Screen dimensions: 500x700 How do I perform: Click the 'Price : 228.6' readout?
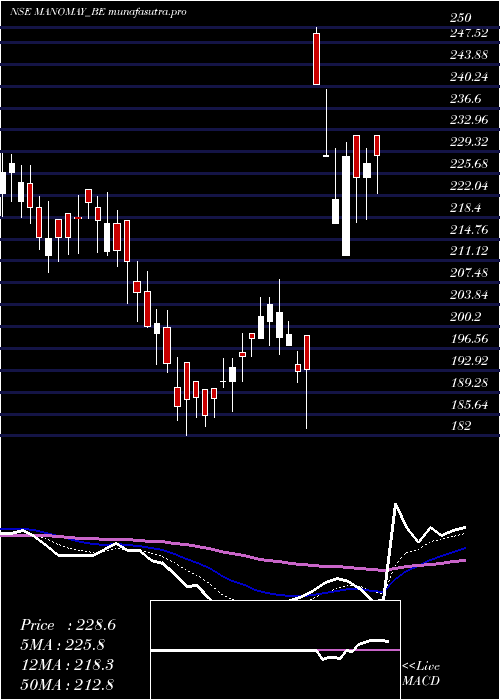(68, 625)
